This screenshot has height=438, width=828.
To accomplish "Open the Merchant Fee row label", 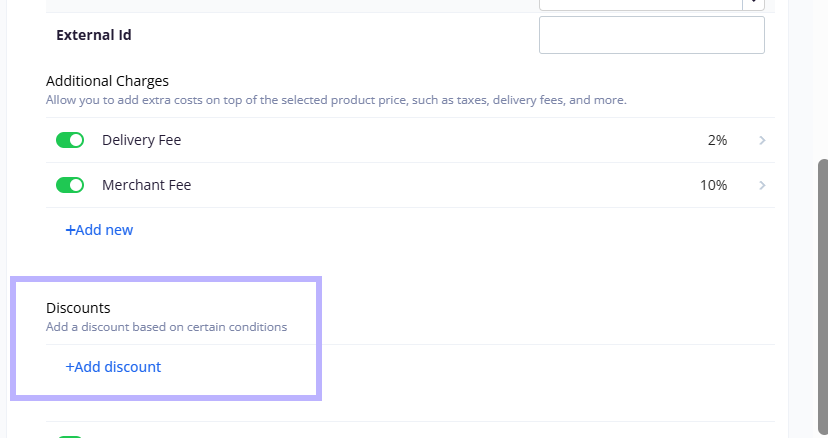I will point(146,185).
